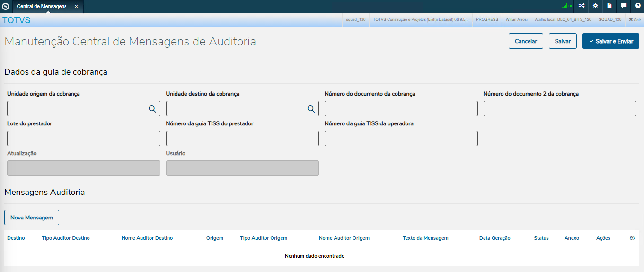Viewport: 644px width, 272px height.
Task: Search Unidade origem da cobrança lookup
Action: pos(152,109)
